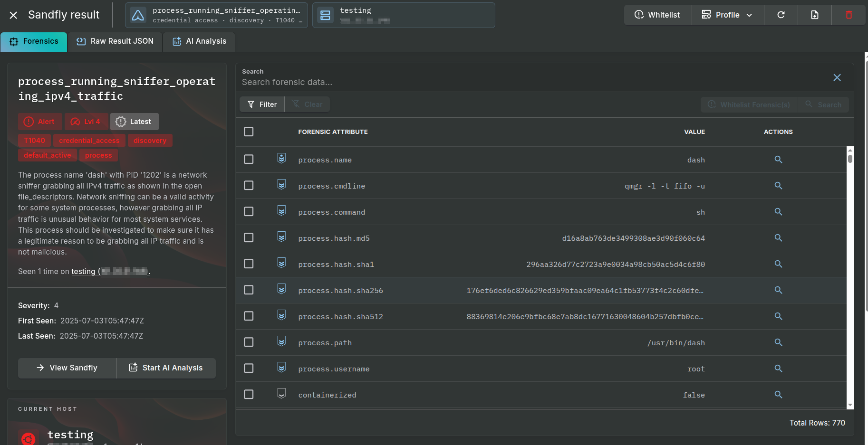
Task: Open the Raw Result JSON tab
Action: [115, 41]
